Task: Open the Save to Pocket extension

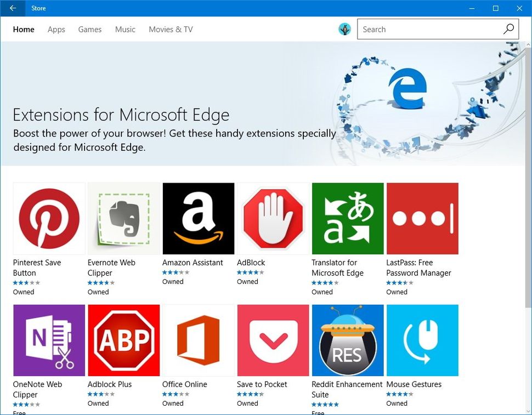Action: point(273,340)
